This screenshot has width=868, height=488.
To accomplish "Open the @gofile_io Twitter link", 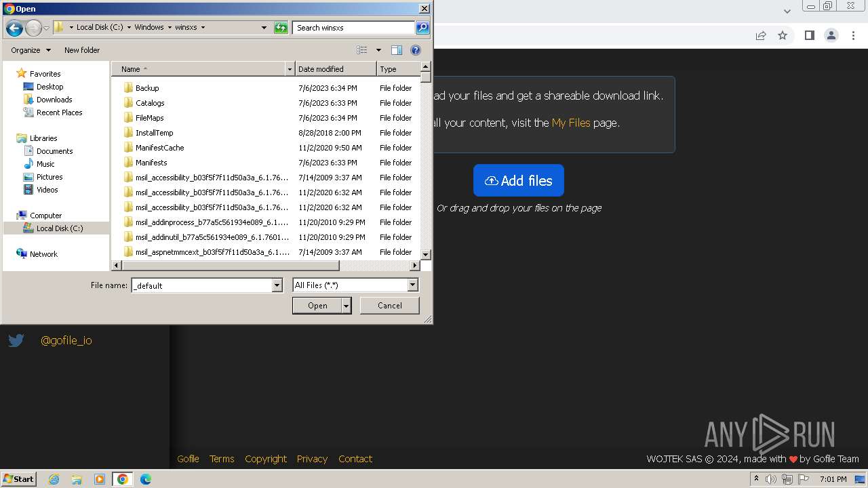I will point(66,340).
